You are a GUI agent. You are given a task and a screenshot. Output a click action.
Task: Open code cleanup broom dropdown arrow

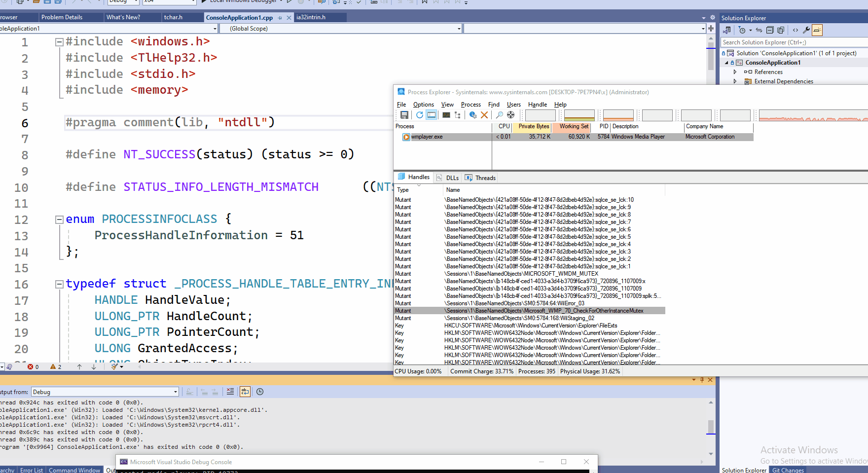point(122,366)
